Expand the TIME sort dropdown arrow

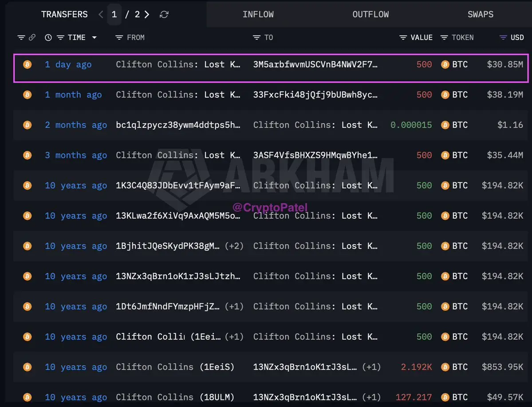click(x=95, y=37)
